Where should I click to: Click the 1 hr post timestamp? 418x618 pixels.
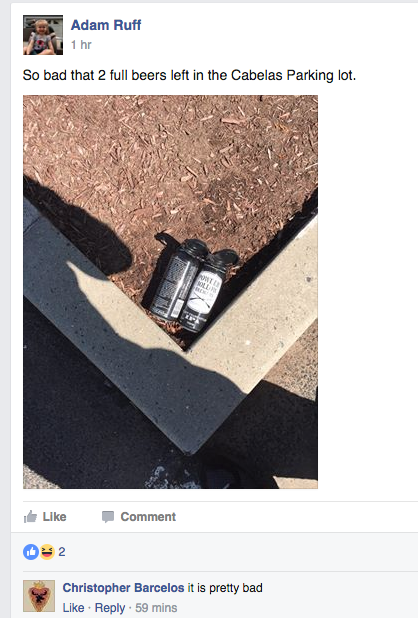pyautogui.click(x=81, y=45)
